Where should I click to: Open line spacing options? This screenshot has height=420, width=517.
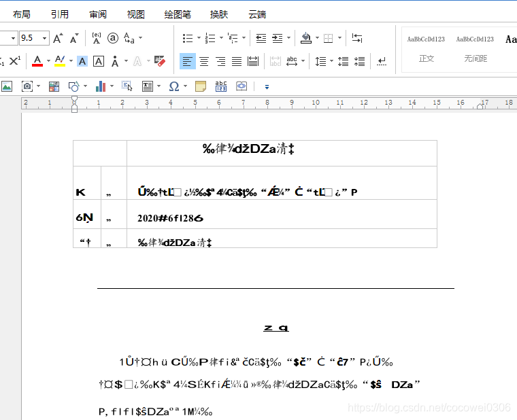tap(320, 61)
